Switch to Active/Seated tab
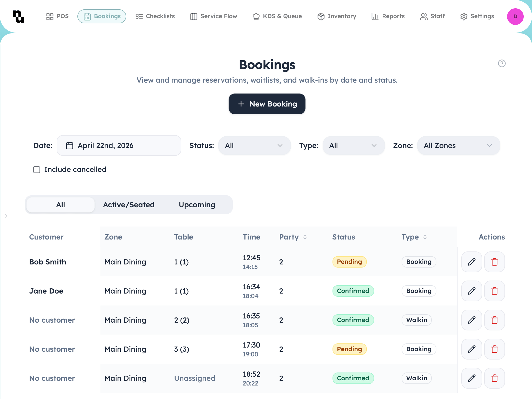 pos(129,205)
